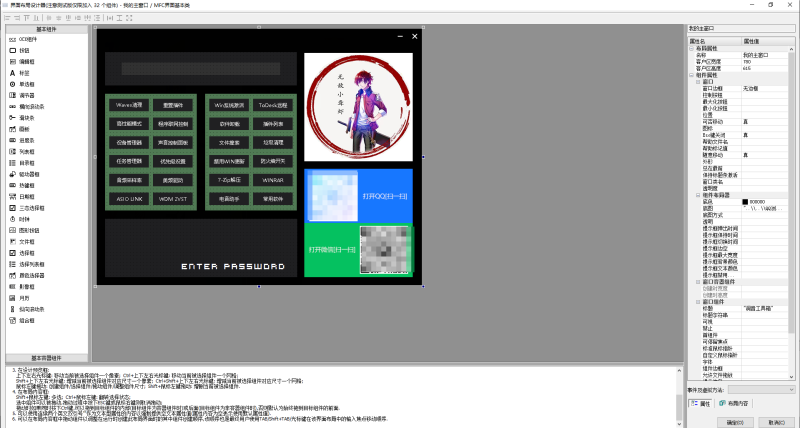Select the QQ QR code image
Image resolution: width=800 pixels, height=428 pixels.
332,196
